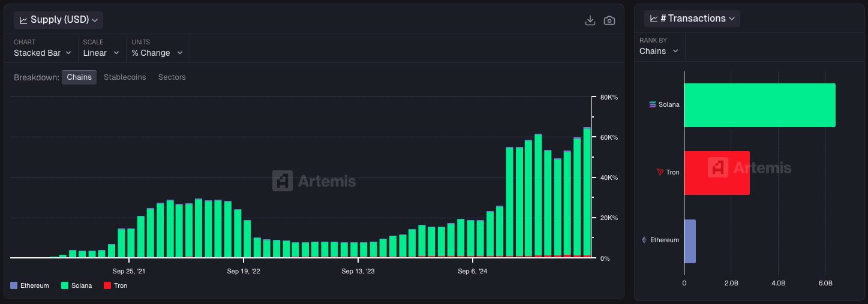Screen dimensions: 868x304
Task: Select the Chains breakdown button
Action: (x=79, y=77)
